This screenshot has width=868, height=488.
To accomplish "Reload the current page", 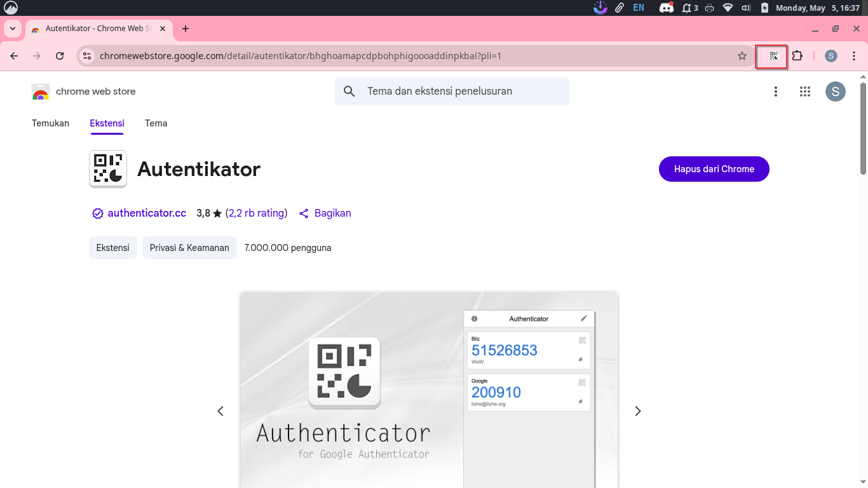I will [x=60, y=56].
